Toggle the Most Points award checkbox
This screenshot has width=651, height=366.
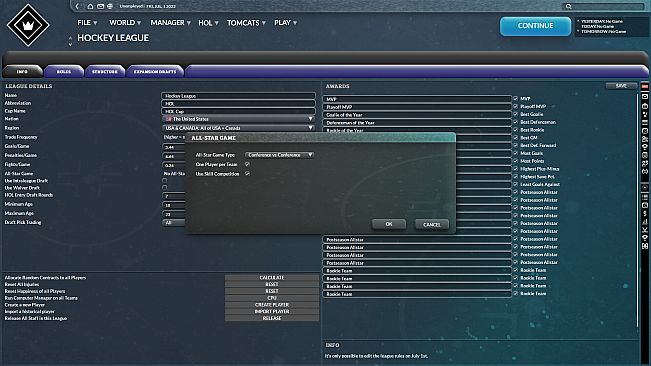coord(515,161)
